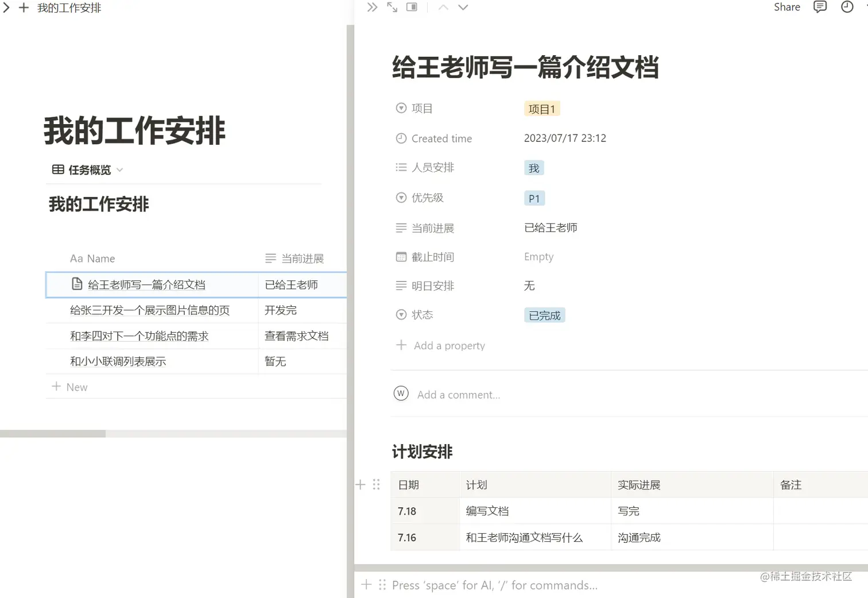
Task: Click the 7.18 date cell
Action: coord(425,511)
